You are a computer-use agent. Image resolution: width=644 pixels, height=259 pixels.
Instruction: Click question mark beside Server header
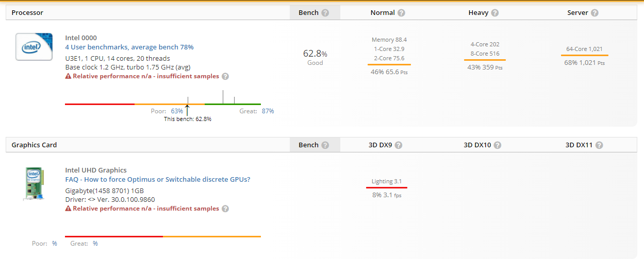(x=595, y=13)
